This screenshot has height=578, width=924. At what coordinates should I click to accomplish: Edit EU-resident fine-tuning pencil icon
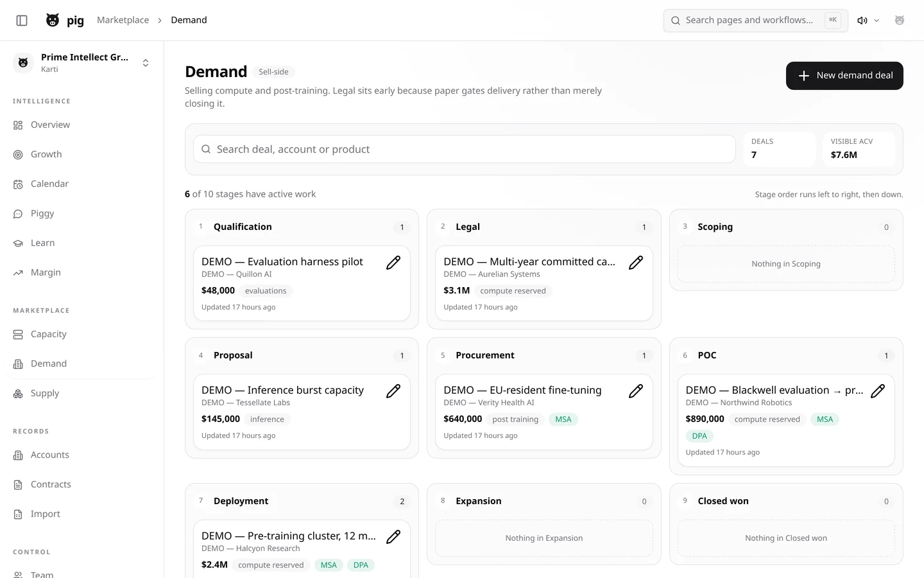pos(636,391)
